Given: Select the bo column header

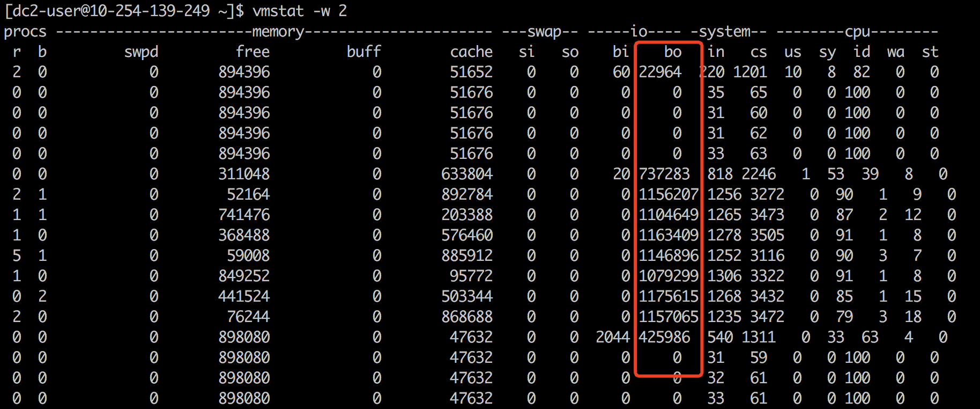Looking at the screenshot, I should click(x=672, y=52).
